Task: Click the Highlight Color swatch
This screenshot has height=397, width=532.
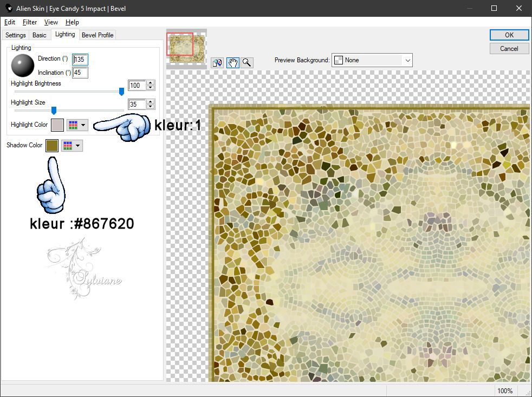Action: coord(57,125)
